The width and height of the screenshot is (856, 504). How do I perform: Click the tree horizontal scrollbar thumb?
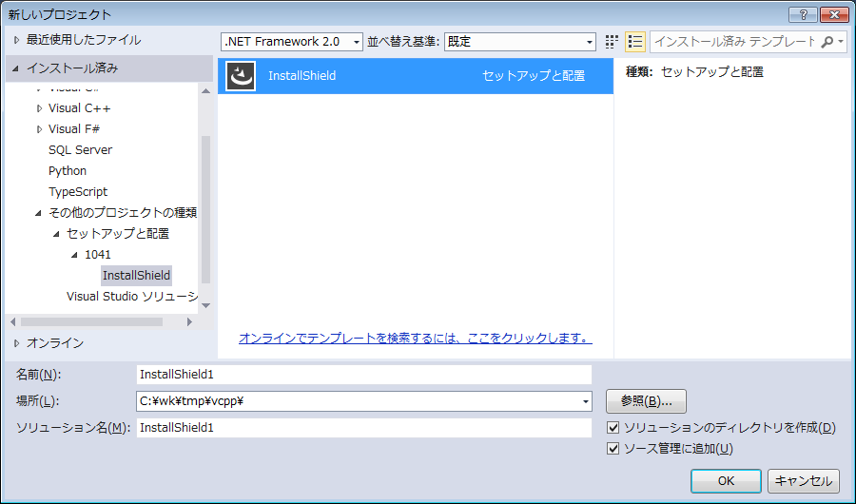[x=91, y=322]
